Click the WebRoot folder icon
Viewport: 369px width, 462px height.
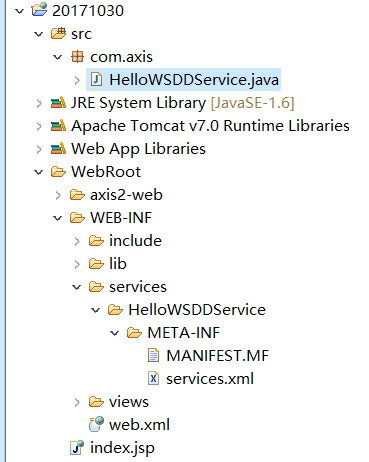(x=58, y=172)
